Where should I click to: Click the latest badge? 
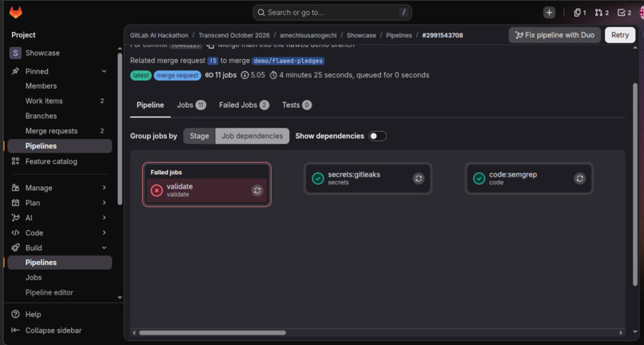tap(141, 76)
